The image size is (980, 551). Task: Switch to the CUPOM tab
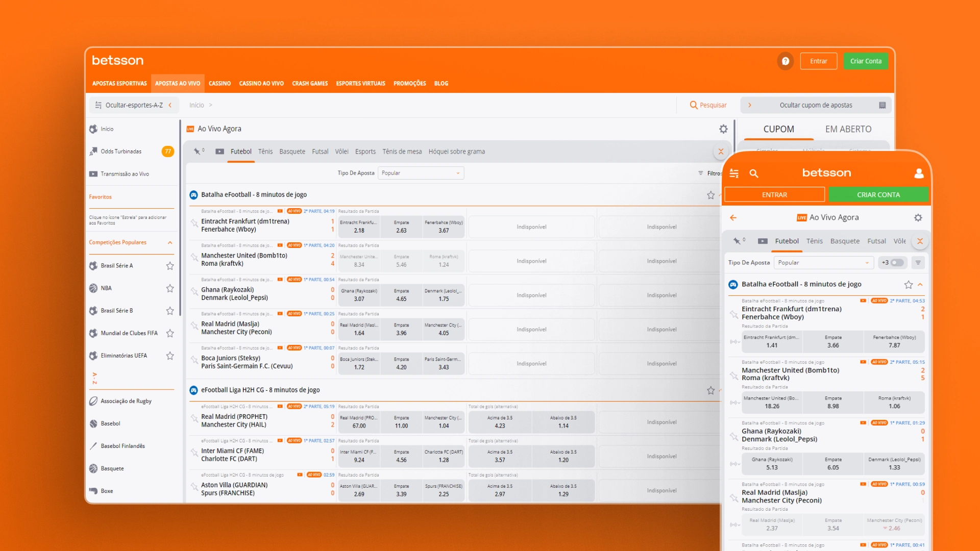tap(778, 129)
